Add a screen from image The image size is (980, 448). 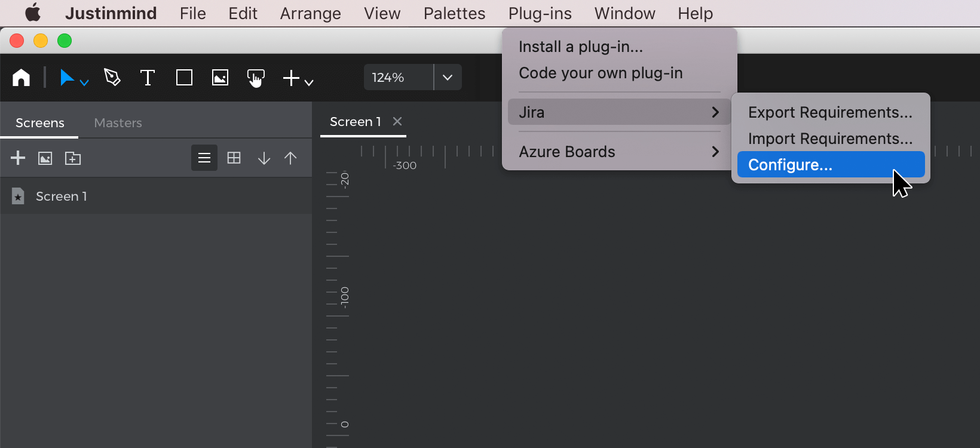pyautogui.click(x=45, y=158)
